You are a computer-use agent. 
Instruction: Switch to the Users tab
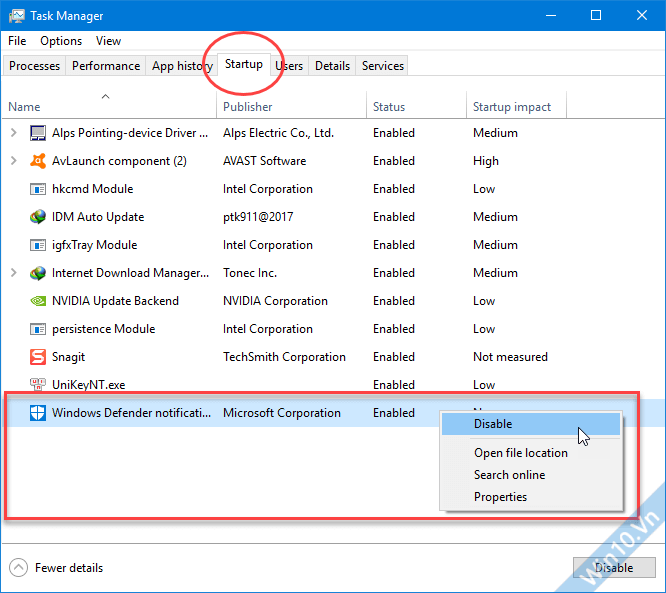289,66
